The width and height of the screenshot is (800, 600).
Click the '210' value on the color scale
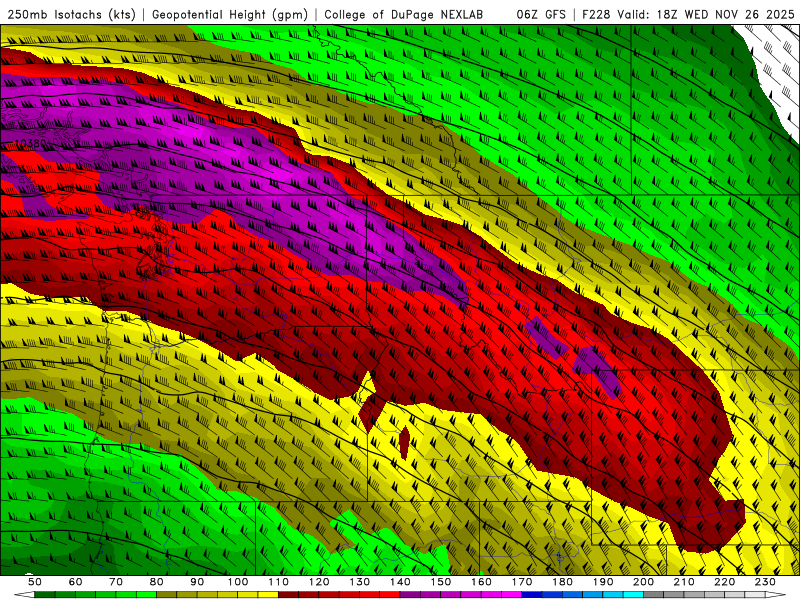[684, 582]
